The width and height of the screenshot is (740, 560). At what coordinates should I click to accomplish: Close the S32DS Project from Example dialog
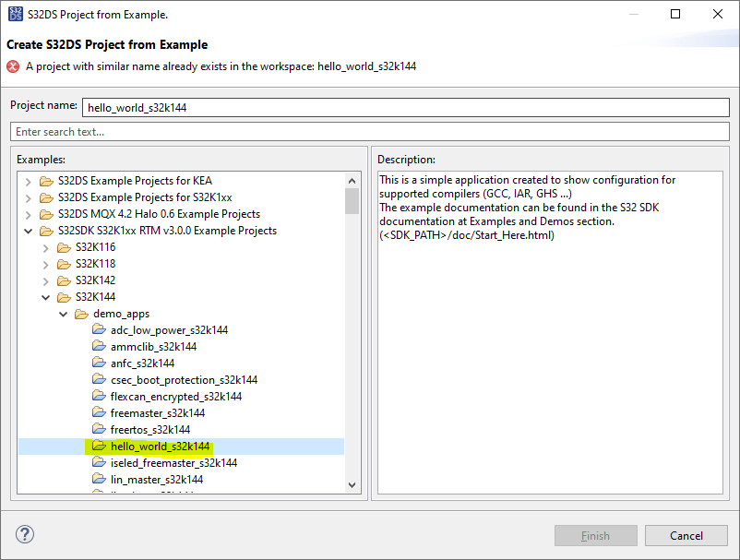(x=717, y=14)
